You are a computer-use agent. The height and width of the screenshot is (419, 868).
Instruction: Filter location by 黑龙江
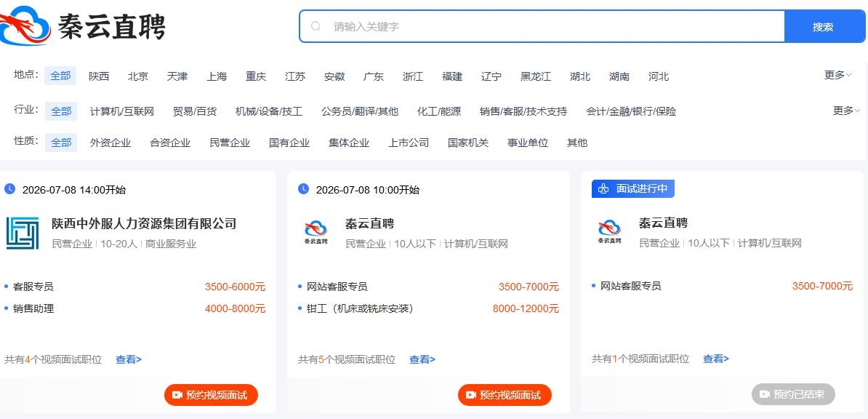(x=536, y=76)
